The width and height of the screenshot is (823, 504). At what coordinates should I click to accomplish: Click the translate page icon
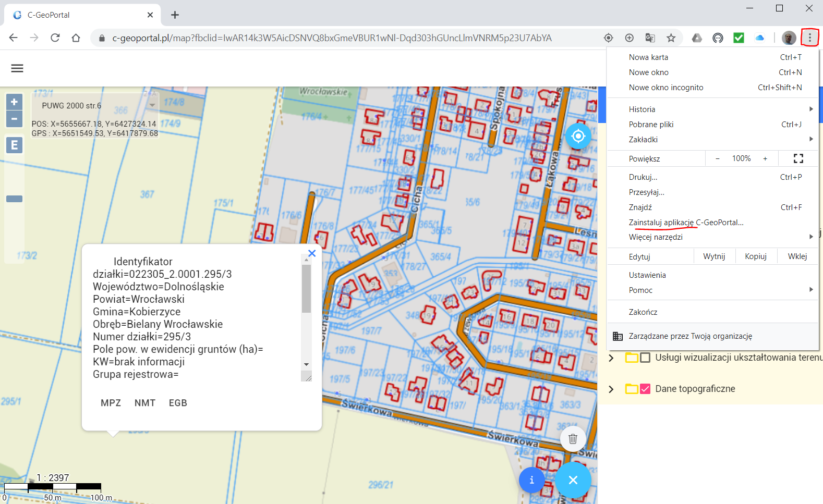tap(650, 38)
